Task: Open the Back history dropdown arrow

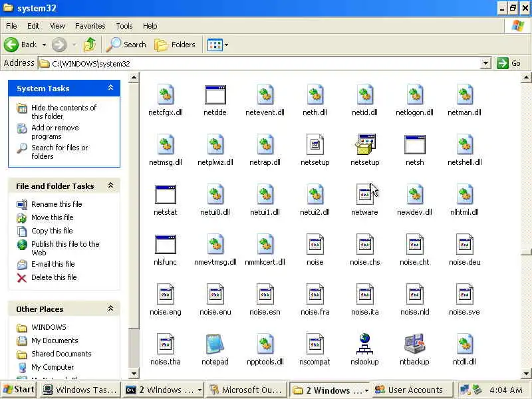Action: click(x=44, y=45)
